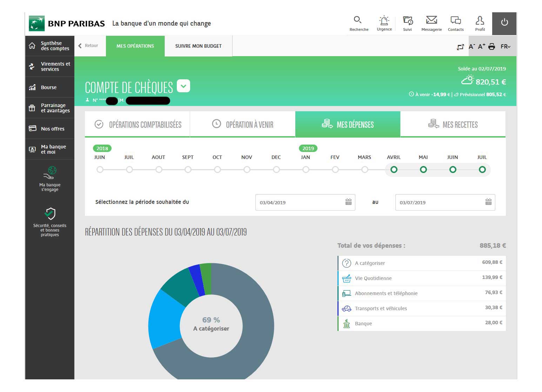Click the BNP Paribas logo
Screen dimensions: 542x392
pyautogui.click(x=67, y=24)
